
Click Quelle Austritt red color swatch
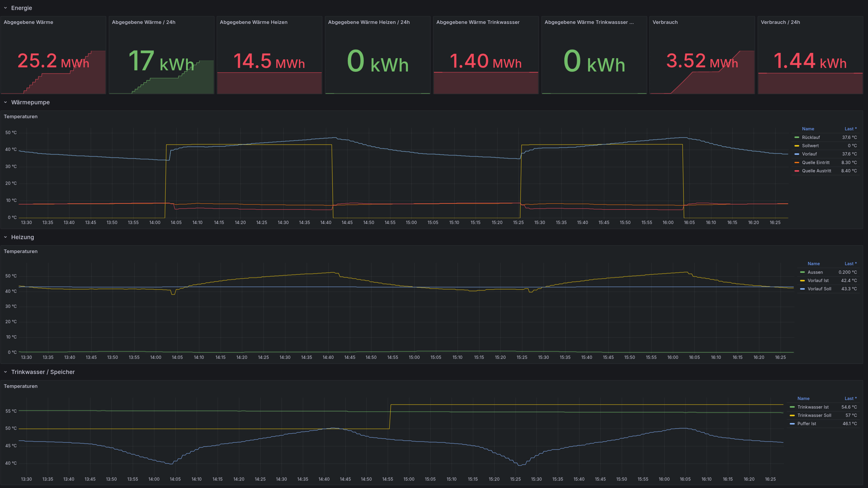pyautogui.click(x=797, y=171)
